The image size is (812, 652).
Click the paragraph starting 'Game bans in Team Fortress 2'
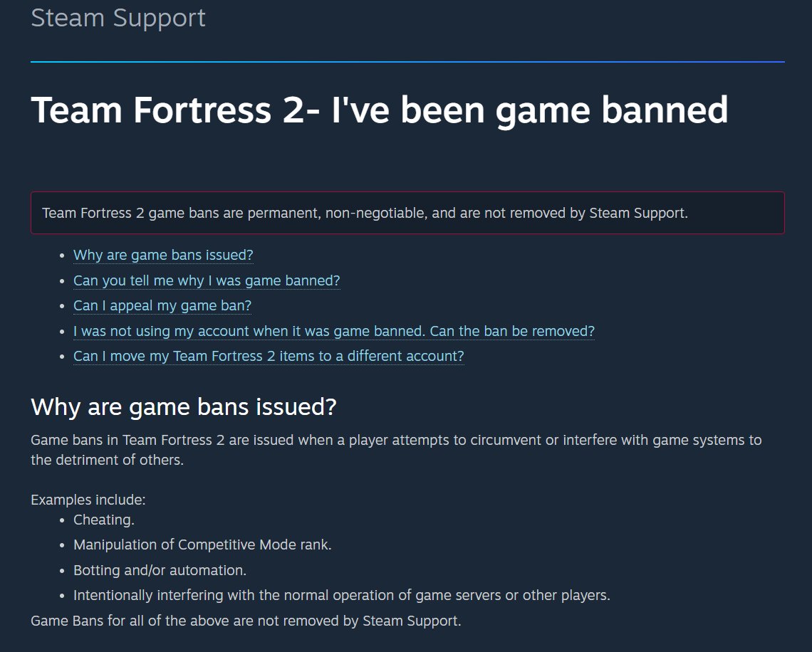click(x=396, y=440)
